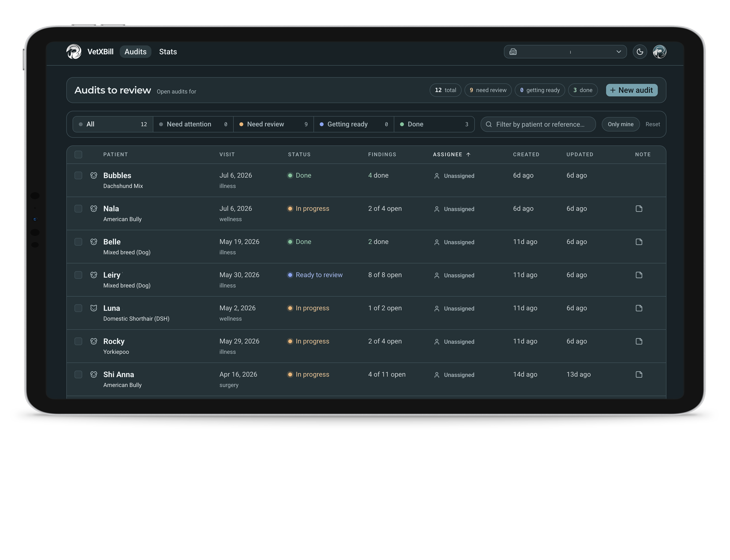
Task: Click the VetXBill bird logo
Action: [x=74, y=52]
